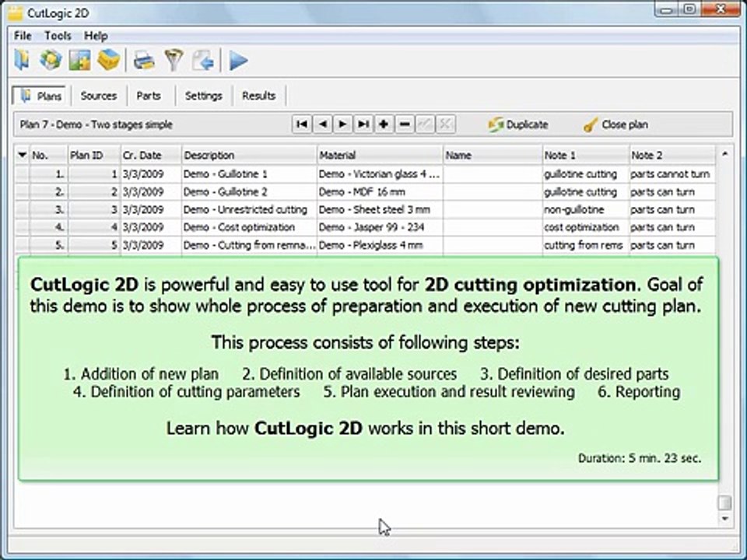Click the 'cost optimization' note cell
This screenshot has height=560, width=747.
[585, 227]
